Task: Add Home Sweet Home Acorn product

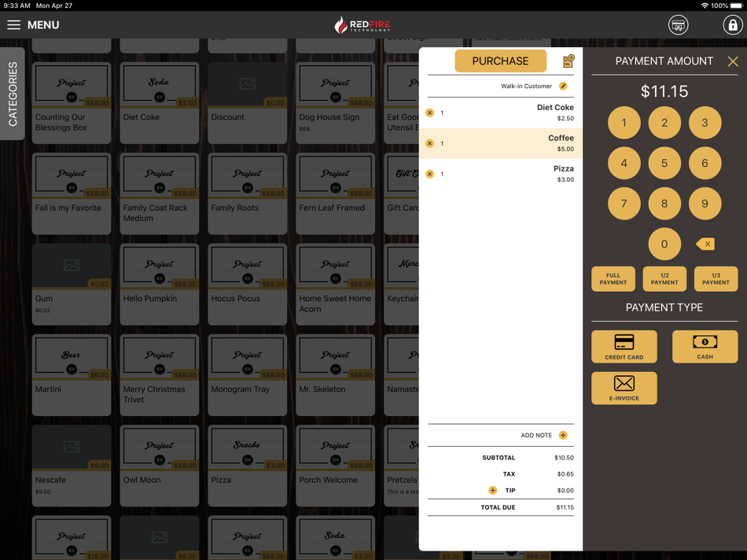Action: pyautogui.click(x=336, y=285)
